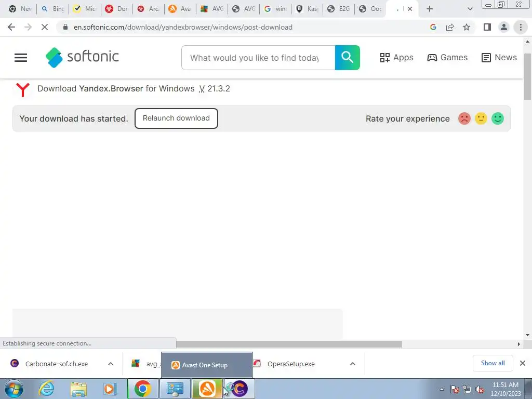Open Chrome three-dot menu
The width and height of the screenshot is (532, 399).
tap(521, 27)
